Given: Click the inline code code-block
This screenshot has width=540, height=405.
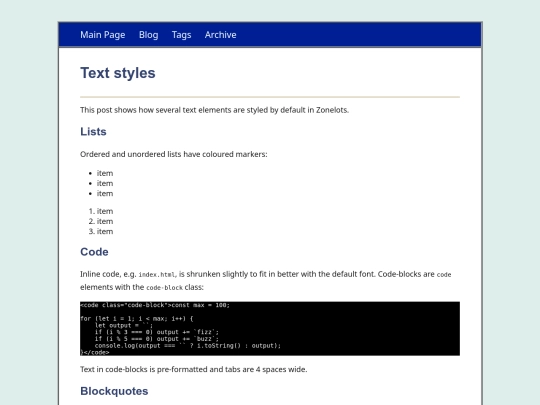Looking at the screenshot, I should coord(164,288).
